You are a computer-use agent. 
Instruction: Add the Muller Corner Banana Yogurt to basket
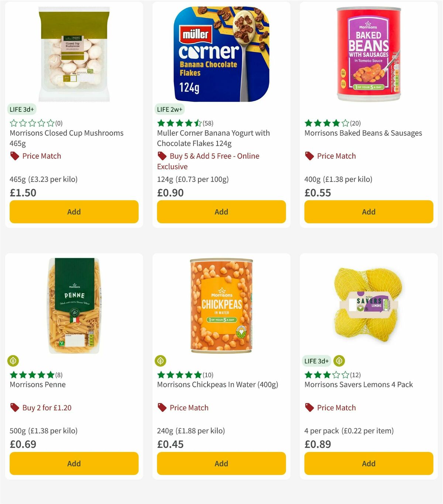pyautogui.click(x=221, y=211)
